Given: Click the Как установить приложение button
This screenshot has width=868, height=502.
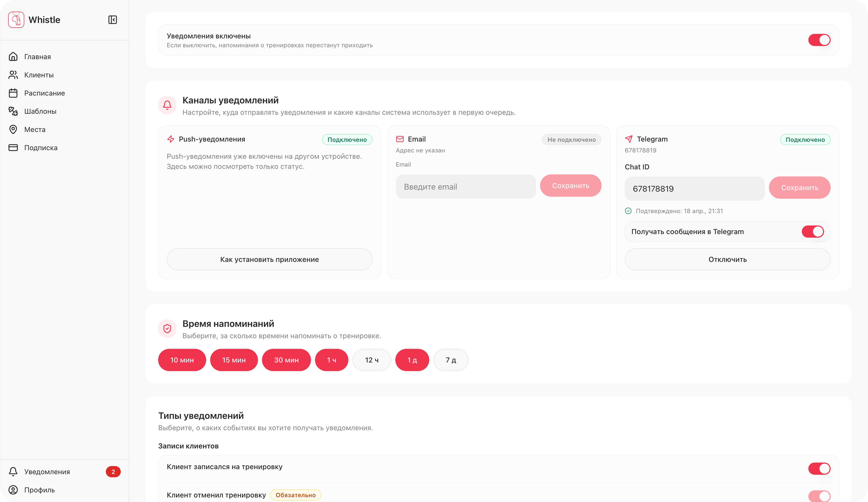Looking at the screenshot, I should [x=269, y=259].
